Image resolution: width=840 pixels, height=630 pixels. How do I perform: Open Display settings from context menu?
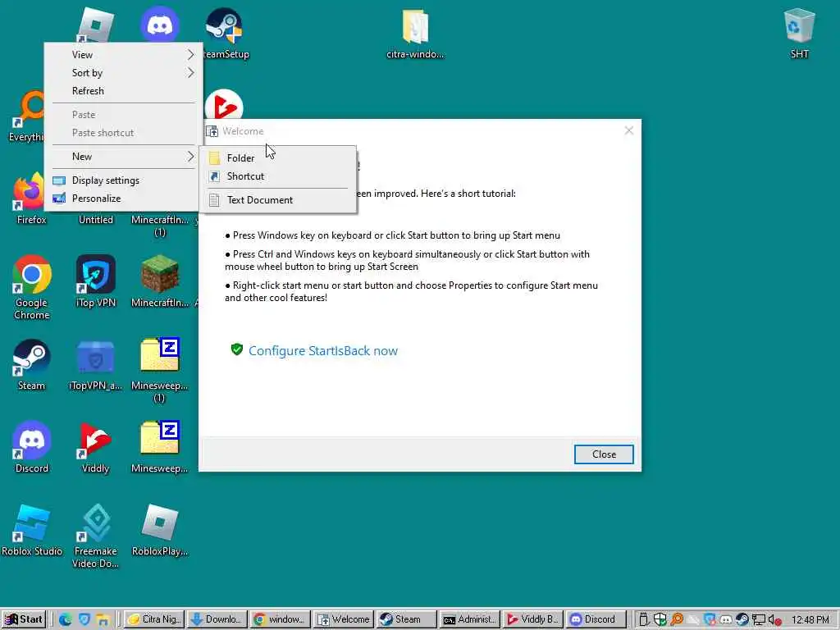[124, 180]
